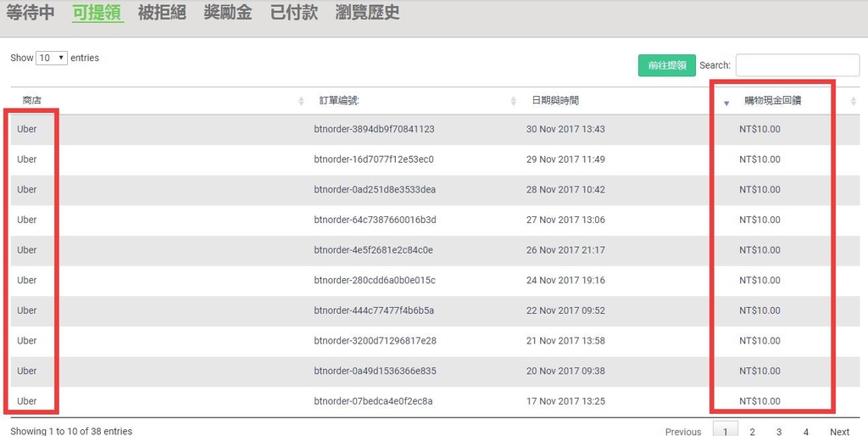Click the date 29 Nov 2017 11:49
Viewport: 868px width, 436px height.
pyautogui.click(x=565, y=159)
